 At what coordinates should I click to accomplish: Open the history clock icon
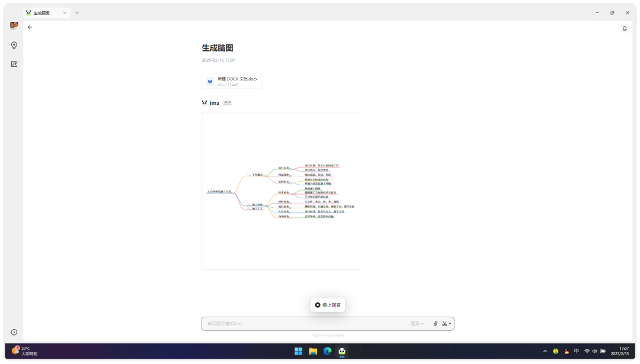(14, 332)
